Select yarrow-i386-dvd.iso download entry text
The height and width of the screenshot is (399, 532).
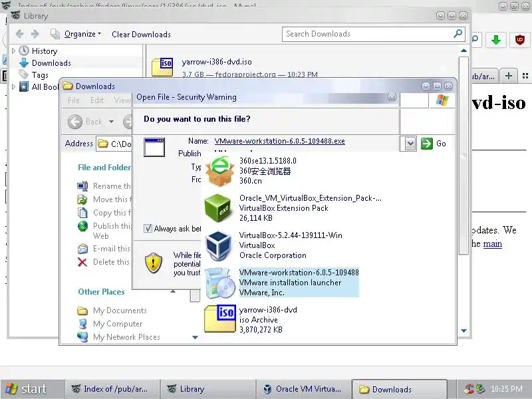pos(217,62)
